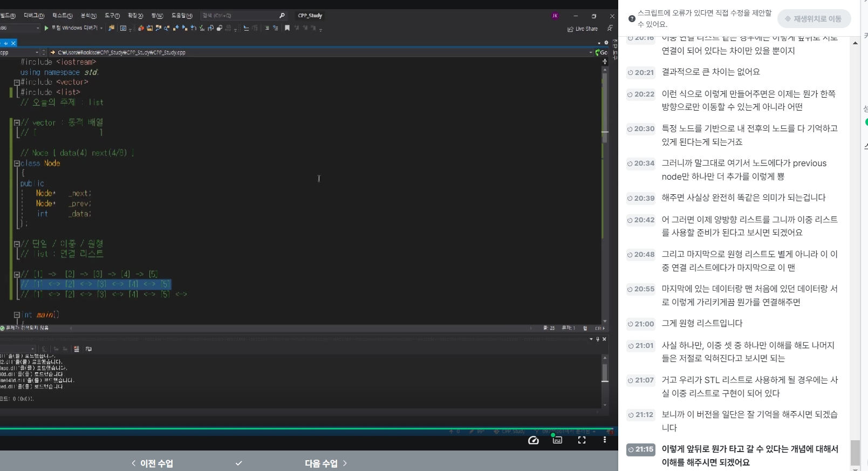868x471 pixels.
Task: Change video playback speed icon
Action: (x=534, y=440)
